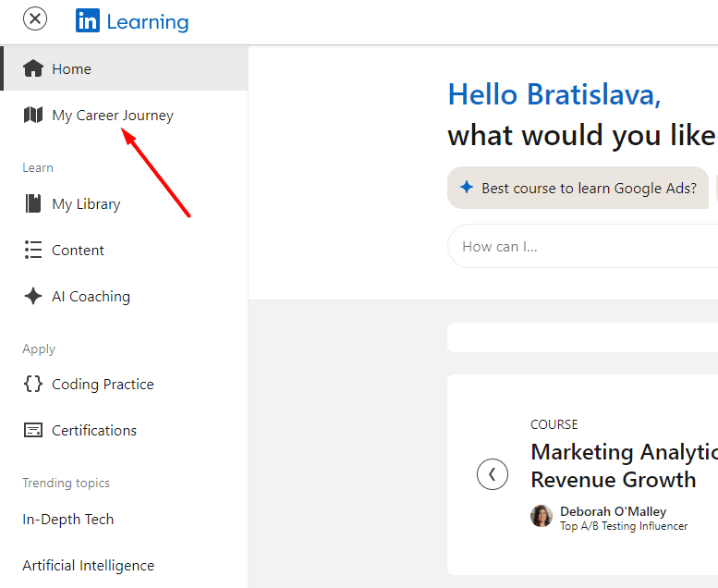Image resolution: width=718 pixels, height=588 pixels.
Task: Click the Trending topics heading
Action: (66, 483)
